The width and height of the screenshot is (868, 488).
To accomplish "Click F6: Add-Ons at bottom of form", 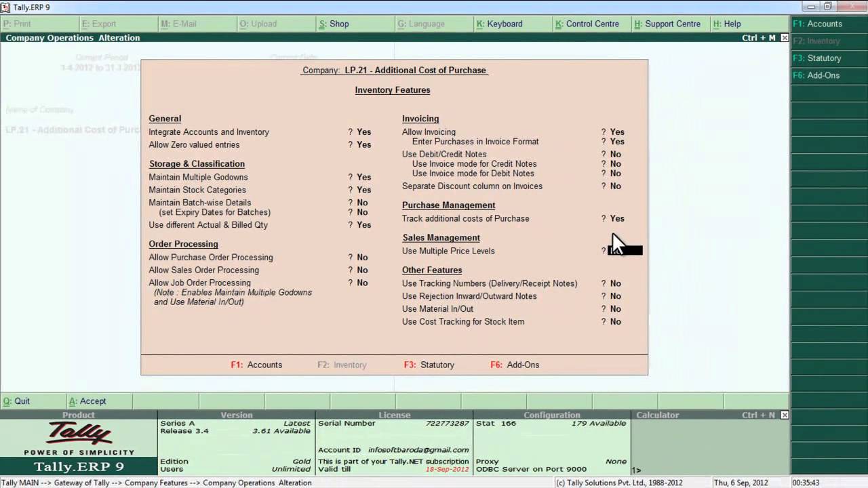I will tap(515, 365).
